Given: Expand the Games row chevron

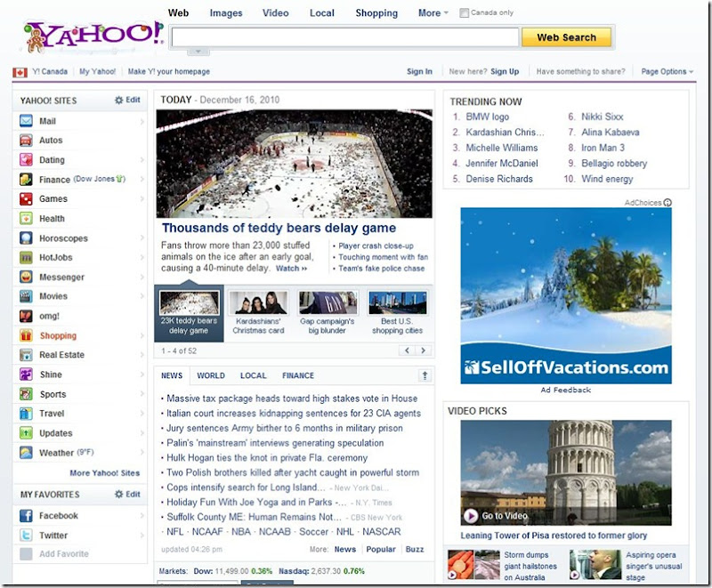Looking at the screenshot, I should pos(142,198).
